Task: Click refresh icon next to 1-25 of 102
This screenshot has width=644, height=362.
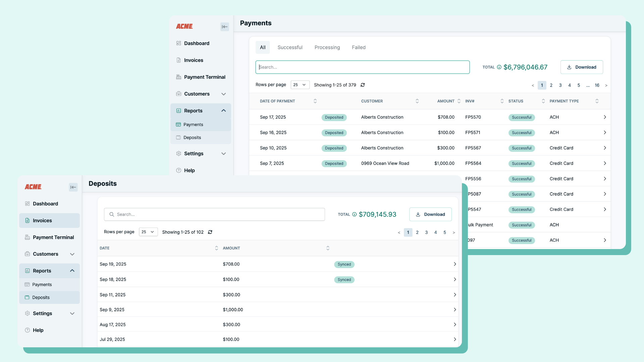Action: tap(210, 232)
